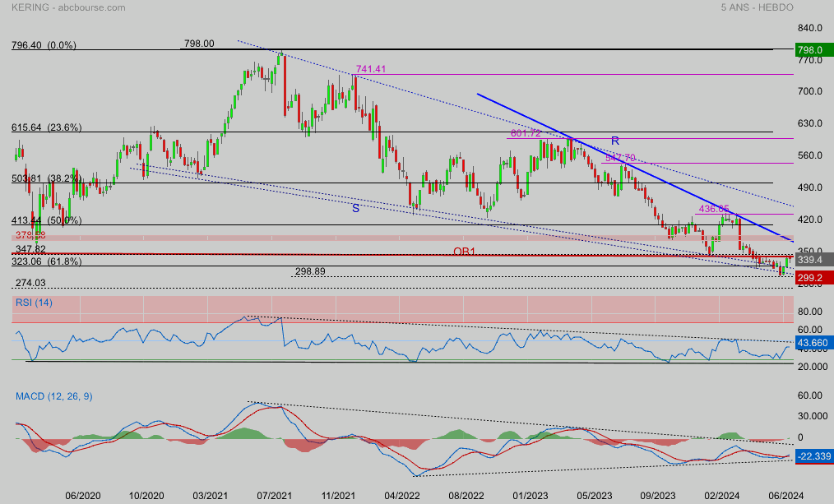Click the 503.81 (38.2%) Fibonacci label

click(x=46, y=178)
